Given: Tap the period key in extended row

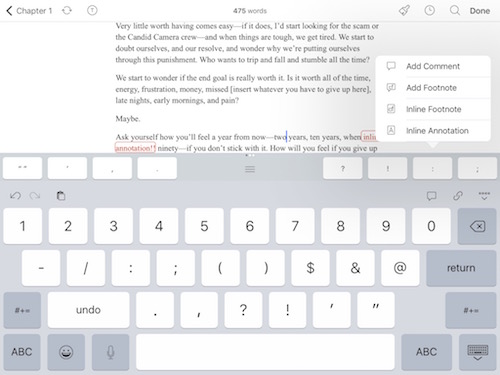Looking at the screenshot, I should tap(157, 168).
